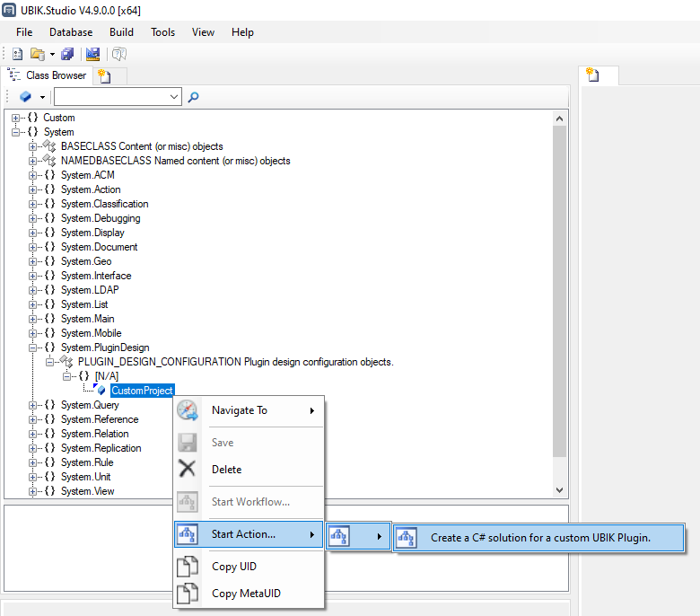Collapse the System.PluginDesign tree node

[33, 348]
